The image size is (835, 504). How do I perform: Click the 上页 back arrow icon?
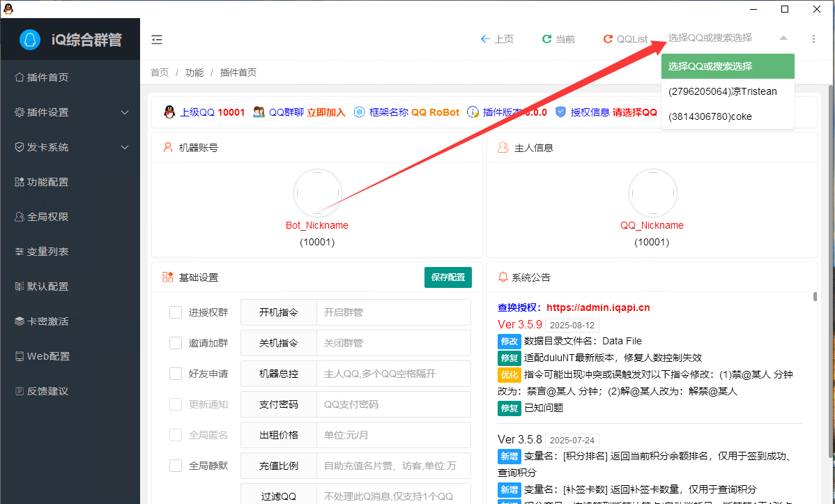coord(485,39)
